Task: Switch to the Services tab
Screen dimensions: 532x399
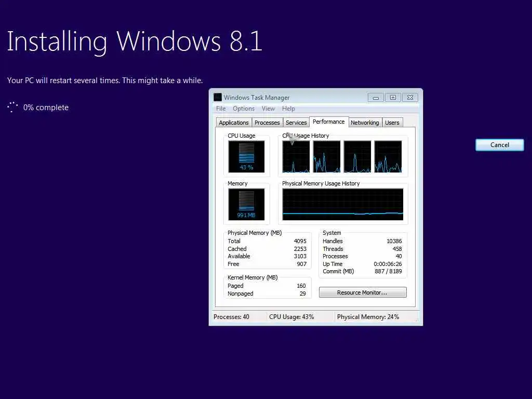Action: click(x=296, y=123)
